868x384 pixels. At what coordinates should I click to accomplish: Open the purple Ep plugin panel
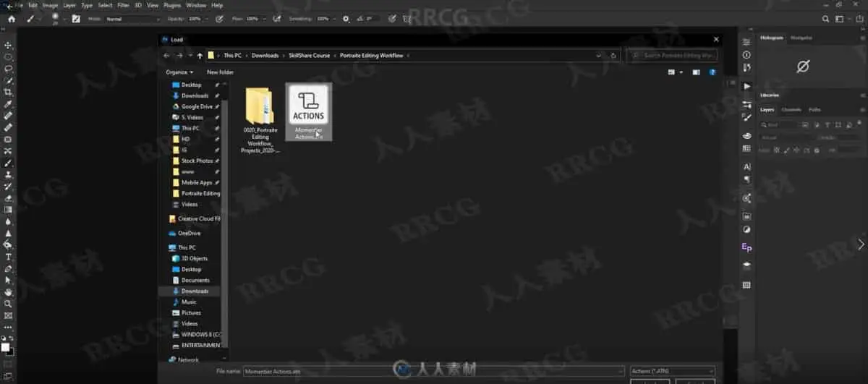(746, 247)
